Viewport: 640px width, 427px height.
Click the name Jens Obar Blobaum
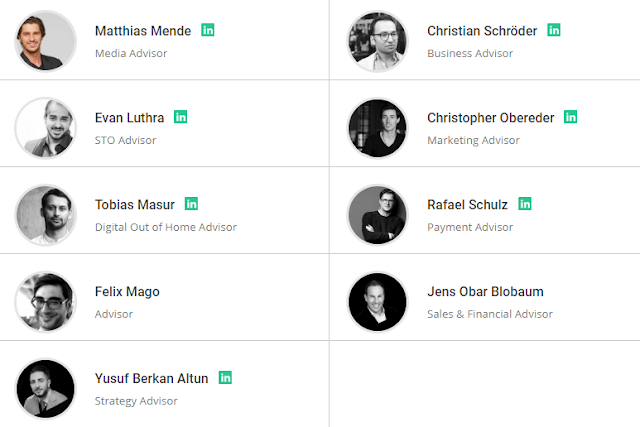pyautogui.click(x=485, y=291)
